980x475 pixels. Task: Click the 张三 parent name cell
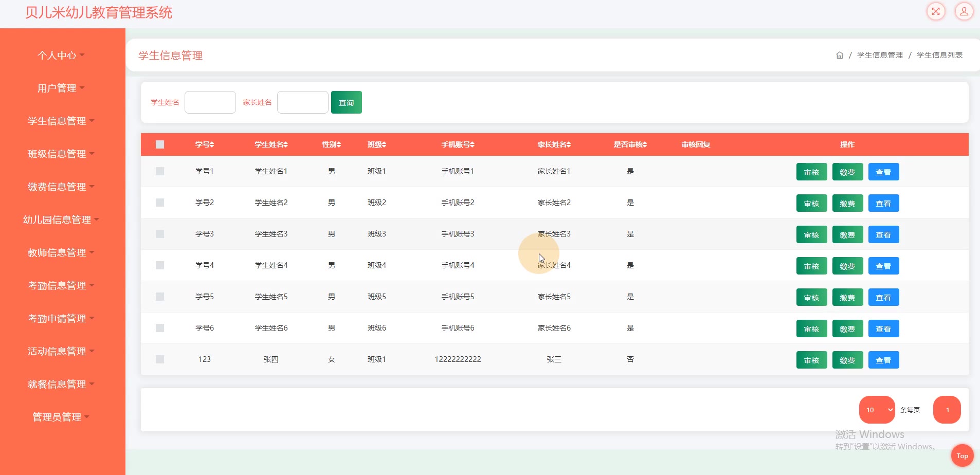pos(554,359)
